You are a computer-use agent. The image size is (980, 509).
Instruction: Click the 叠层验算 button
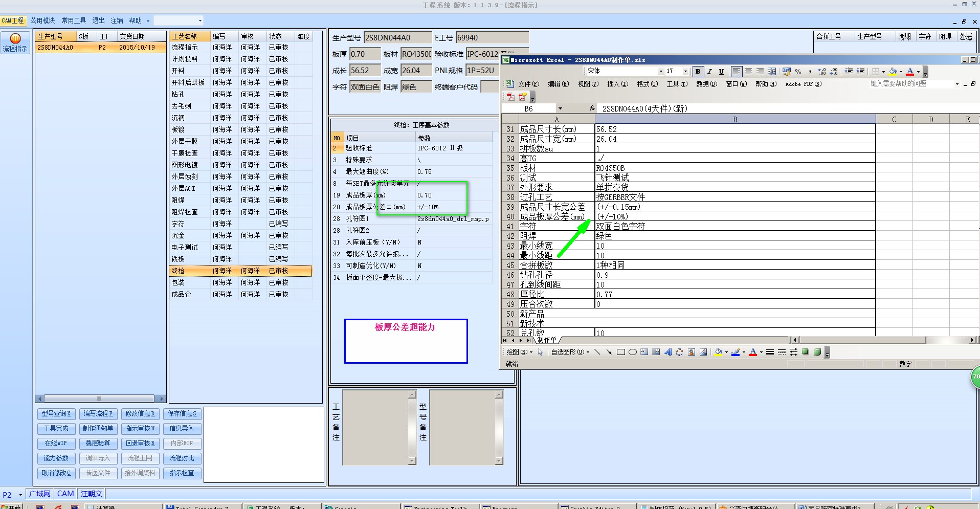(98, 444)
